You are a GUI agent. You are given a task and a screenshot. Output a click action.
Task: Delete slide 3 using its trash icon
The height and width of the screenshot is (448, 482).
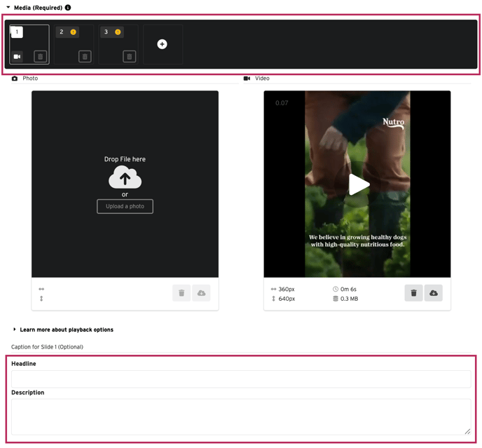click(130, 57)
